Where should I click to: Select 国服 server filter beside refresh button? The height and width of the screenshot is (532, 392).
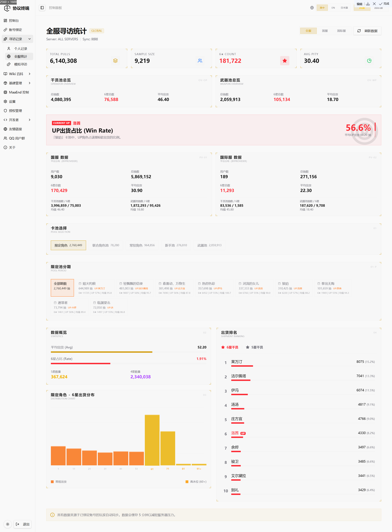tap(325, 31)
